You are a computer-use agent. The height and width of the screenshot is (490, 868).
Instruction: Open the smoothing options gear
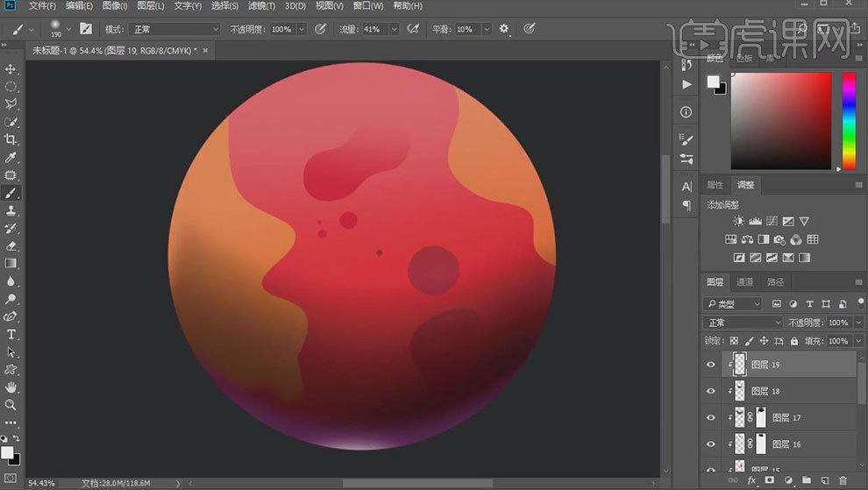[x=504, y=29]
